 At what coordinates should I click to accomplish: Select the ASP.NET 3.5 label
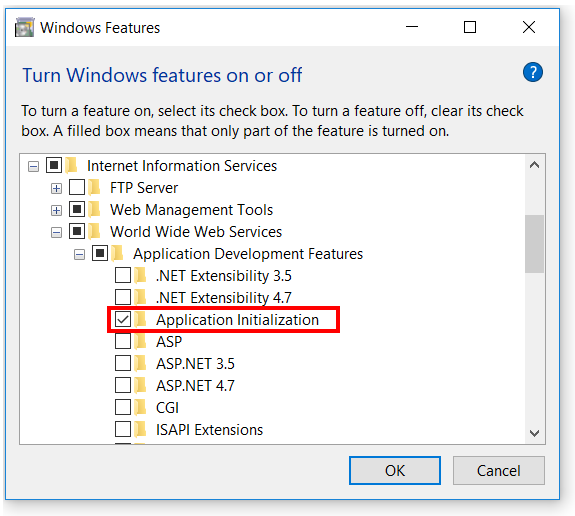[x=195, y=364]
